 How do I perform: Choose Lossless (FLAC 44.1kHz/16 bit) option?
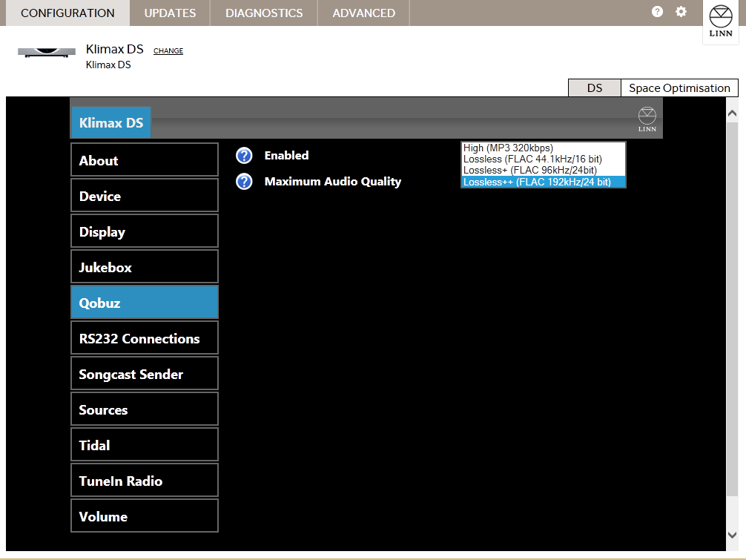click(x=544, y=159)
